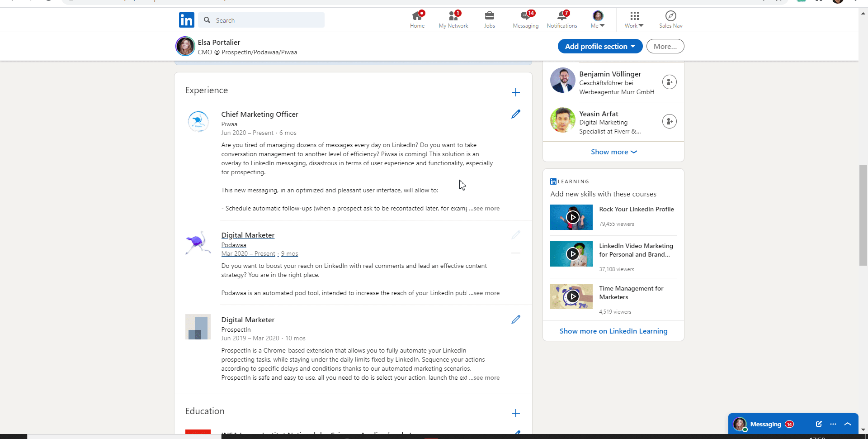The image size is (868, 439).
Task: Open the Digital Marketer Podawaa title link
Action: pyautogui.click(x=248, y=235)
